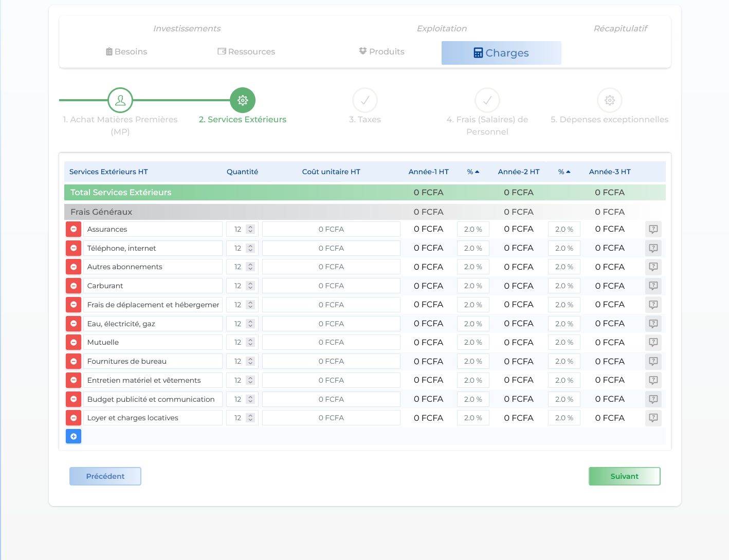The image size is (729, 560).
Task: Adjust quantity stepper for Eau, électricité, gaz
Action: pos(250,324)
